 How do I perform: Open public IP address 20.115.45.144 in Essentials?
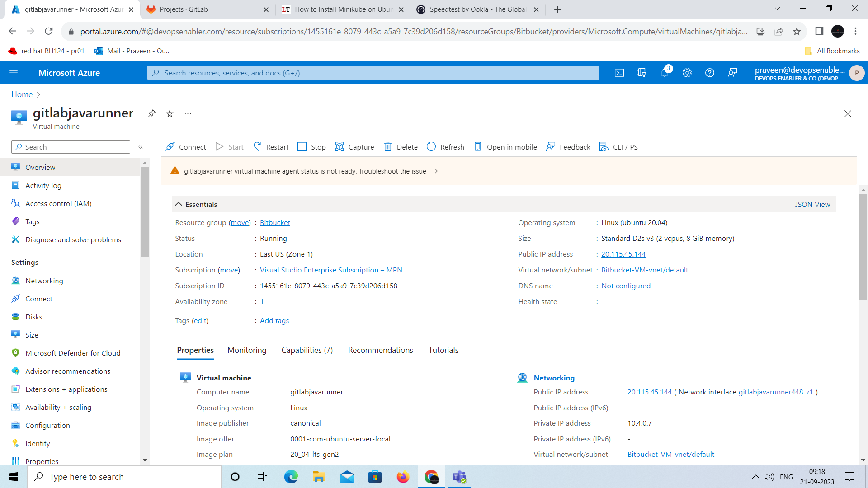pyautogui.click(x=623, y=254)
